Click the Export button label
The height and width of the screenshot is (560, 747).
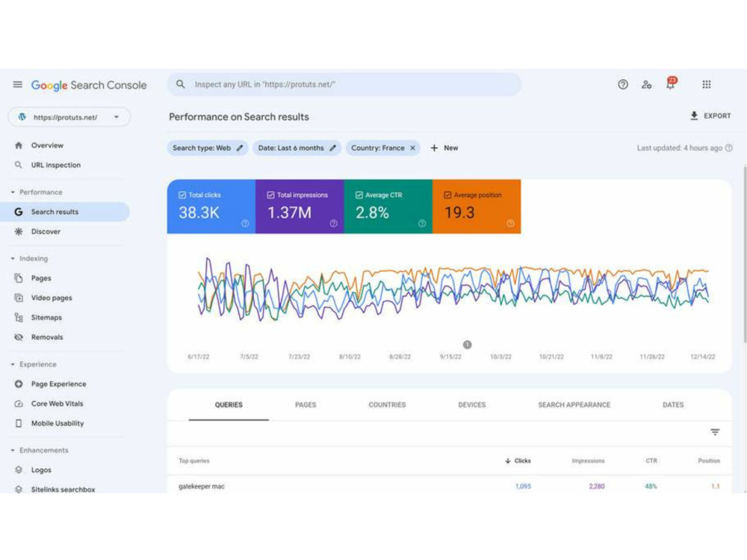(x=717, y=116)
